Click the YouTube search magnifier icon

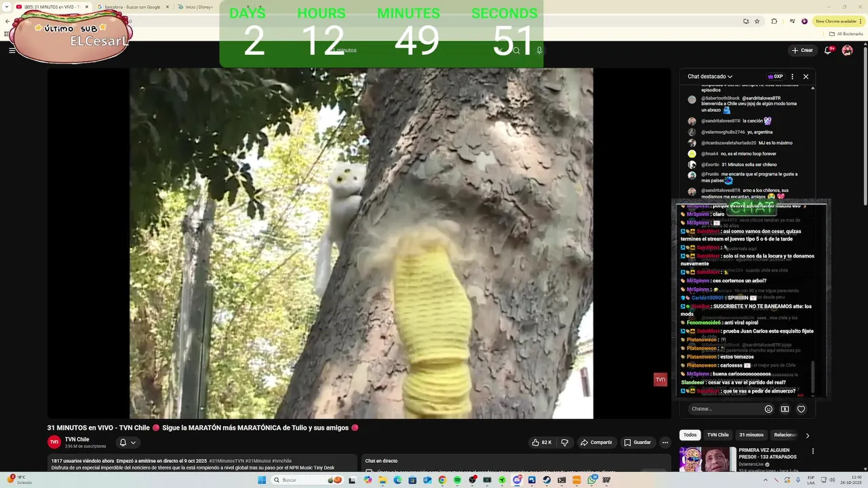[516, 50]
